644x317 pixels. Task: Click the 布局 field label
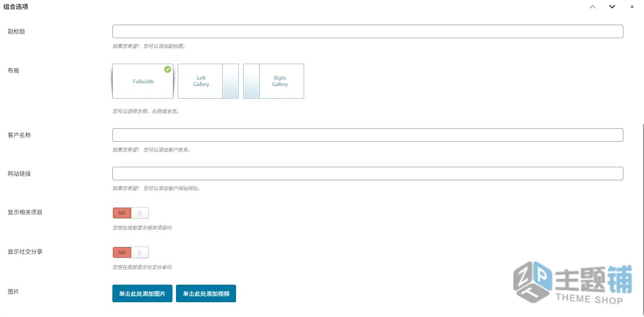(13, 70)
